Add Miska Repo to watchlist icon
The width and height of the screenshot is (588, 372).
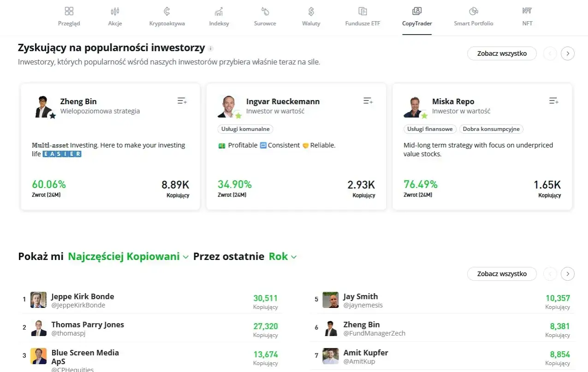click(553, 101)
